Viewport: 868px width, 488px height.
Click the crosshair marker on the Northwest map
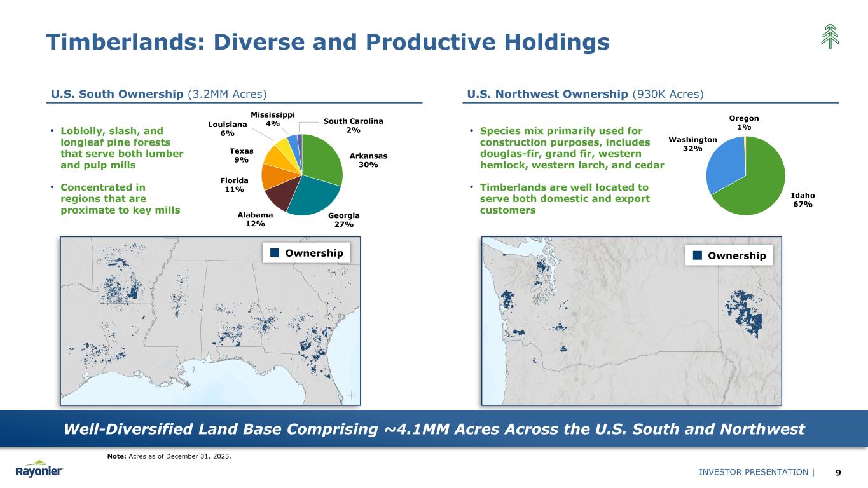pos(773,397)
